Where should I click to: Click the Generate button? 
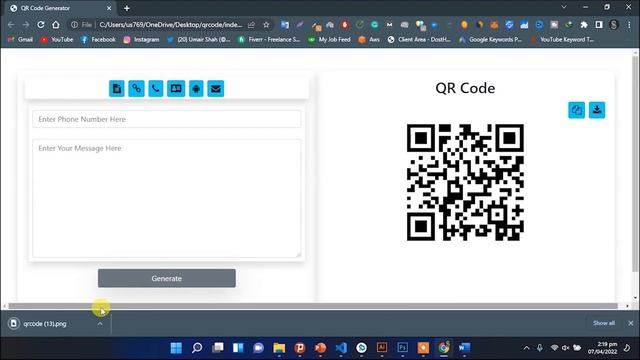point(167,278)
